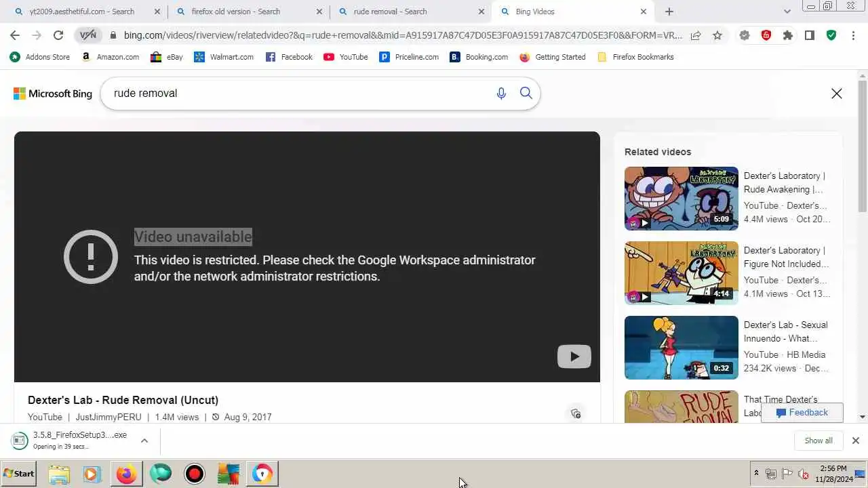Open the Windows Start menu

click(x=19, y=474)
